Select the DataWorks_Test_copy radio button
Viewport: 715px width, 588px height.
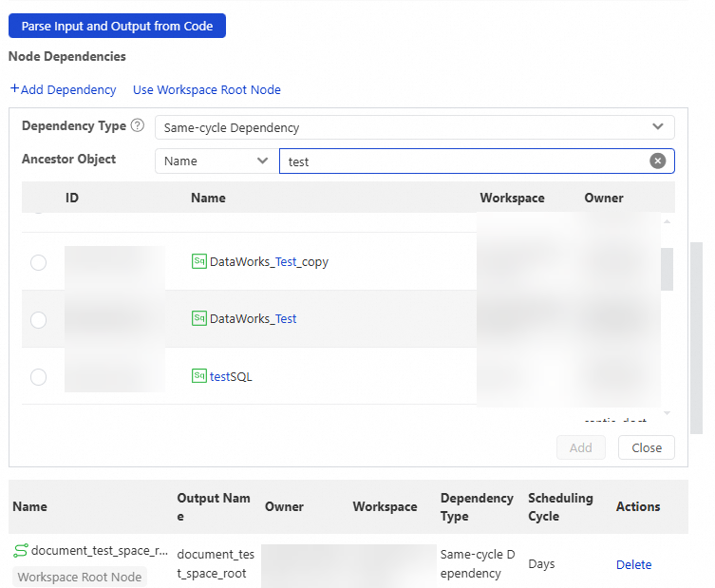point(38,262)
